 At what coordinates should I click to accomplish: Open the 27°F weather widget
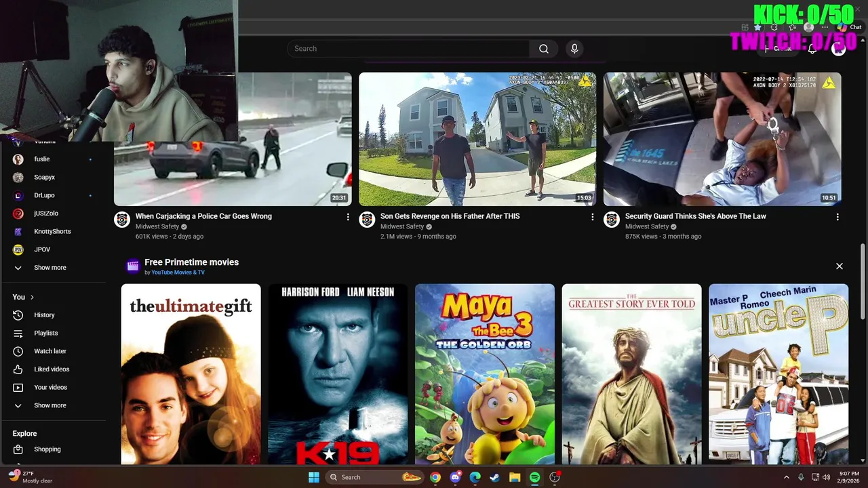click(31, 476)
